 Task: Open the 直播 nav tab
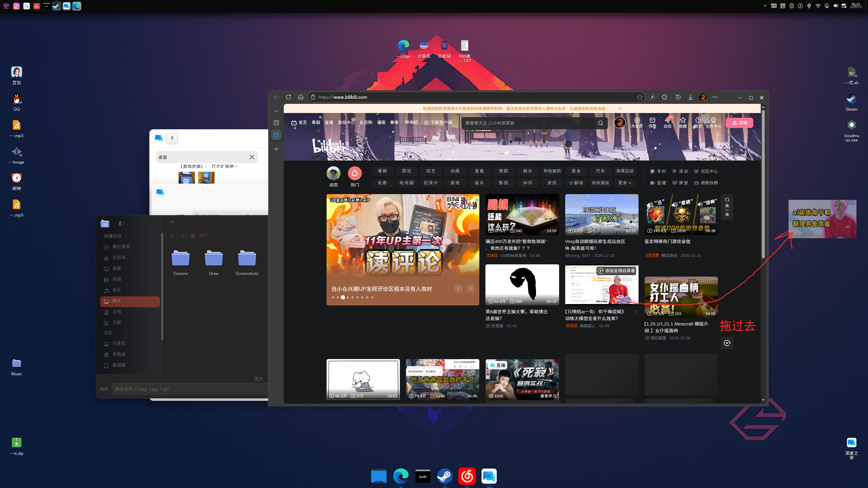pos(329,123)
